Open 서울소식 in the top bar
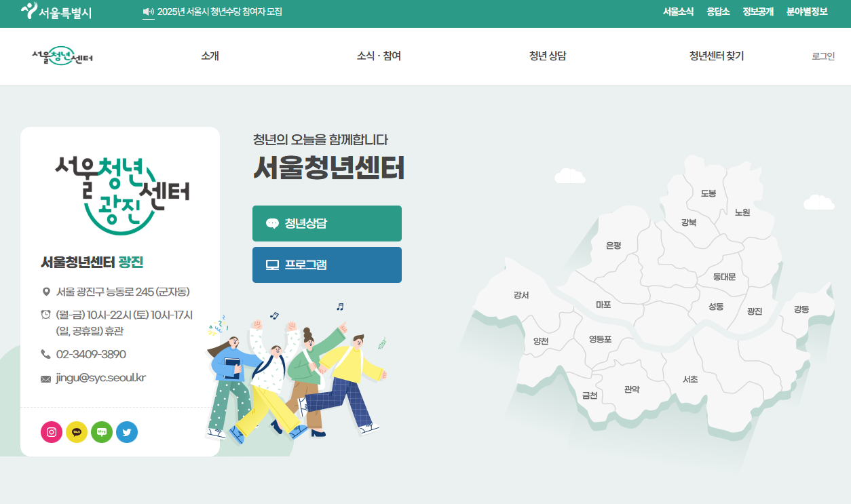The height and width of the screenshot is (504, 851). (678, 12)
